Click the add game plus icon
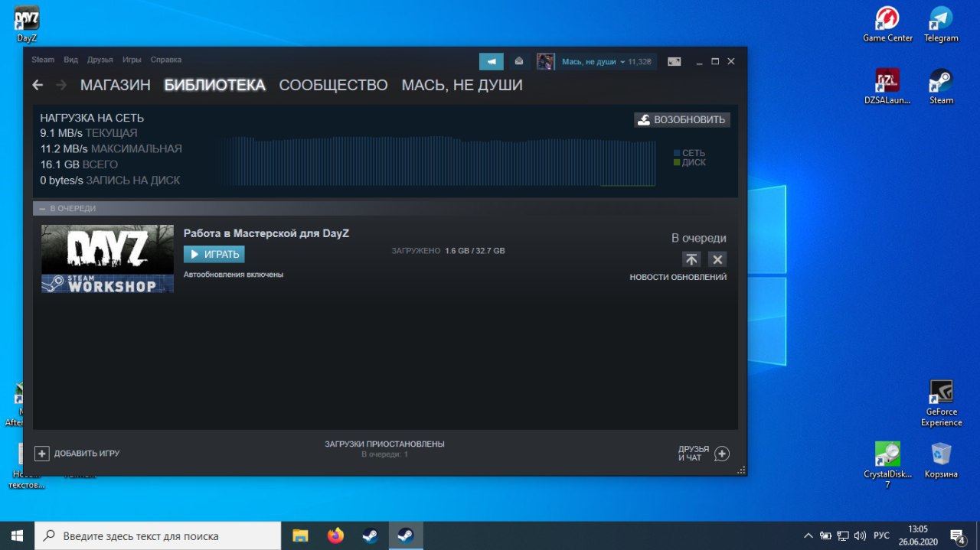This screenshot has height=550, width=980. click(x=41, y=454)
